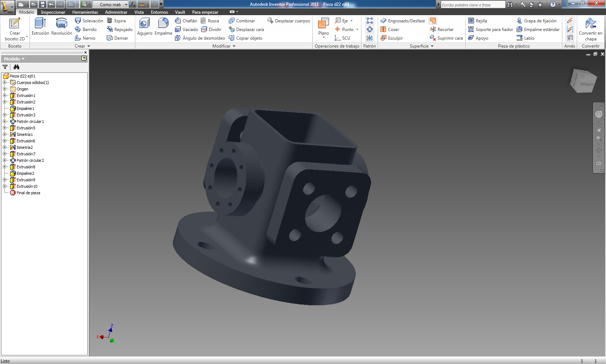Image resolution: width=606 pixels, height=364 pixels.
Task: Open browser filter funnel icon
Action: (x=5, y=67)
